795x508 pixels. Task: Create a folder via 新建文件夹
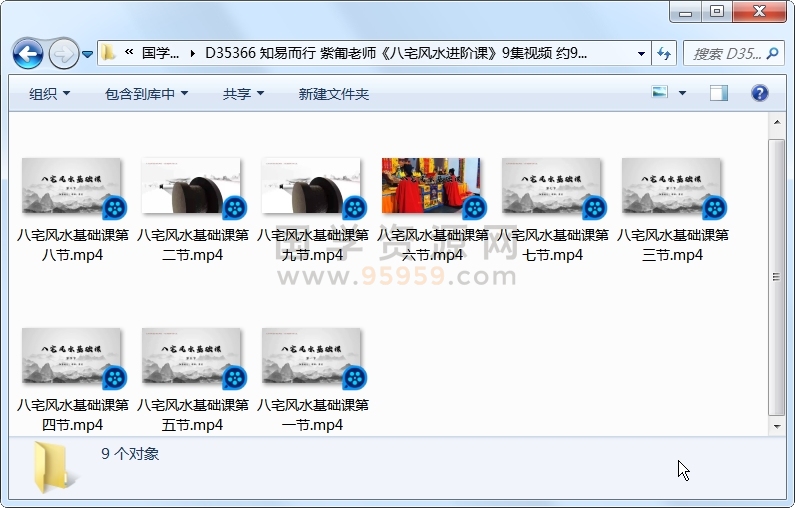pos(334,94)
